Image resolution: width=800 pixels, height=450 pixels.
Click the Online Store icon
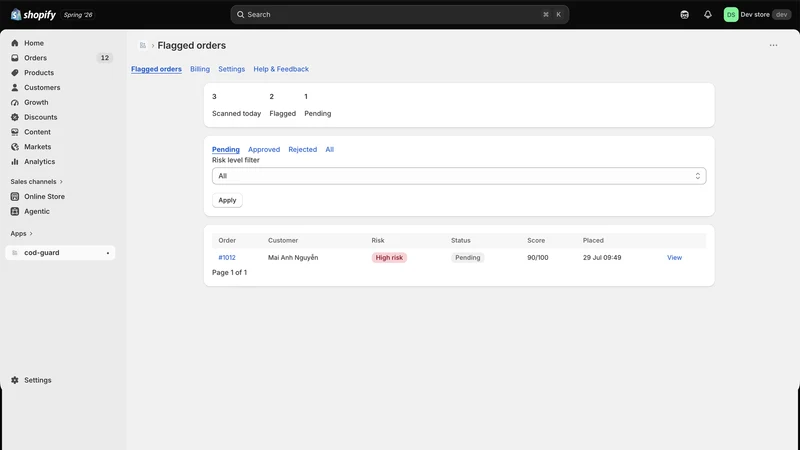point(15,196)
